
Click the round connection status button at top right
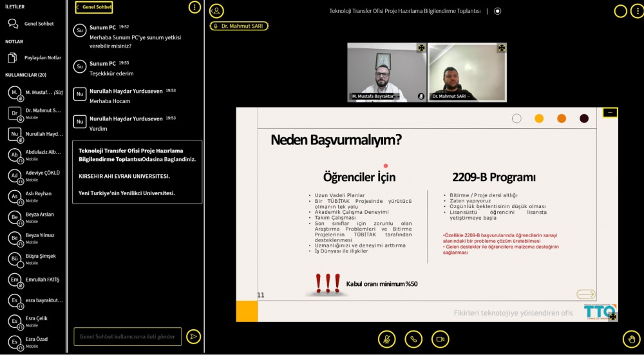(x=621, y=11)
